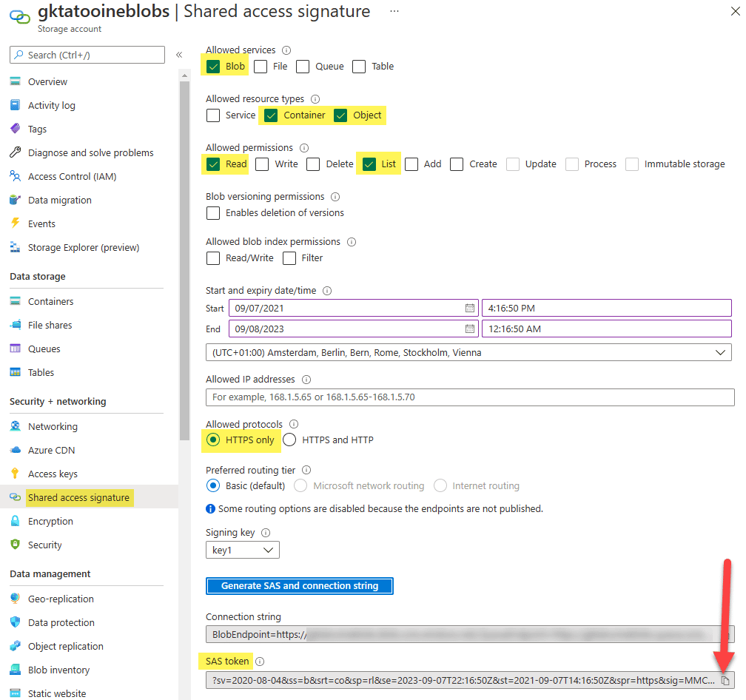The width and height of the screenshot is (746, 700).
Task: Select HTTPS and HTTP protocol option
Action: (289, 440)
